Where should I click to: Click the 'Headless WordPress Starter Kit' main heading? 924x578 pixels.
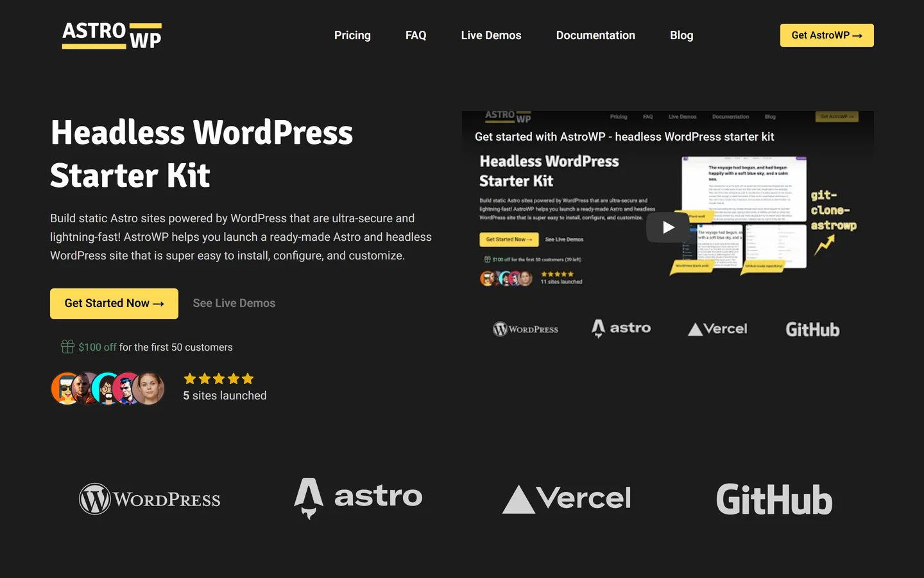[x=201, y=154]
